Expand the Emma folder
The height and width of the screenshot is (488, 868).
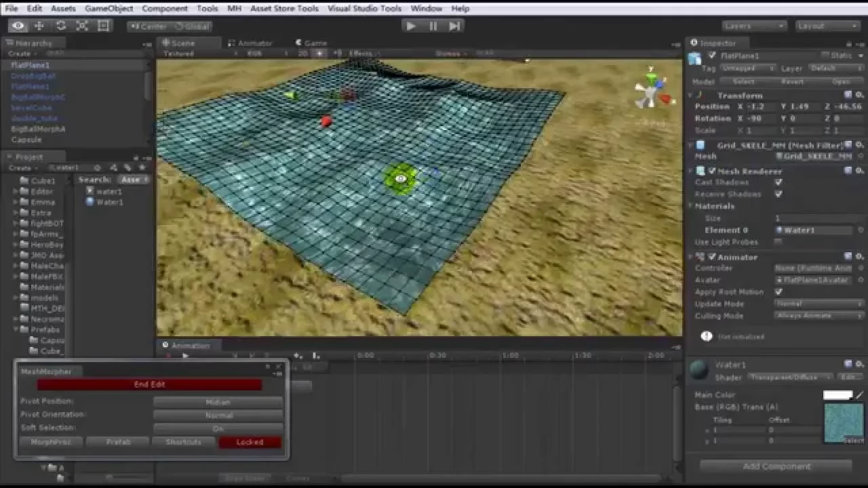(16, 202)
